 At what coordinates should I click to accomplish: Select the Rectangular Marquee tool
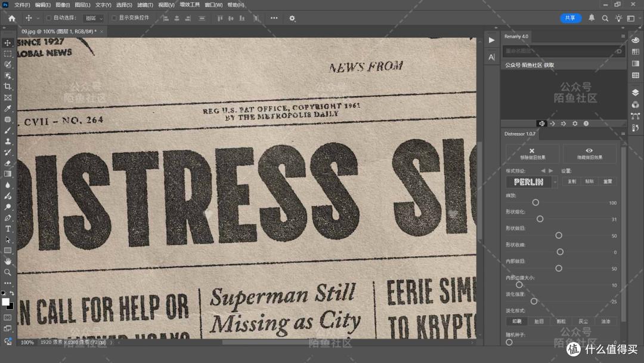point(8,54)
